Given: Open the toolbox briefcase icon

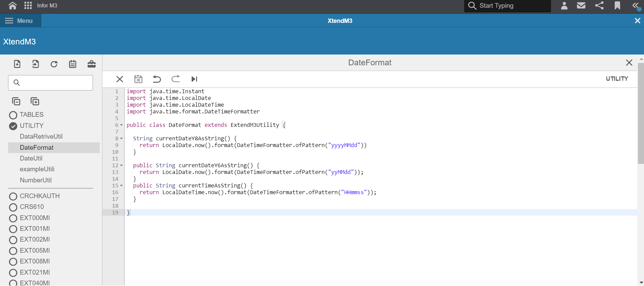Looking at the screenshot, I should (x=91, y=64).
